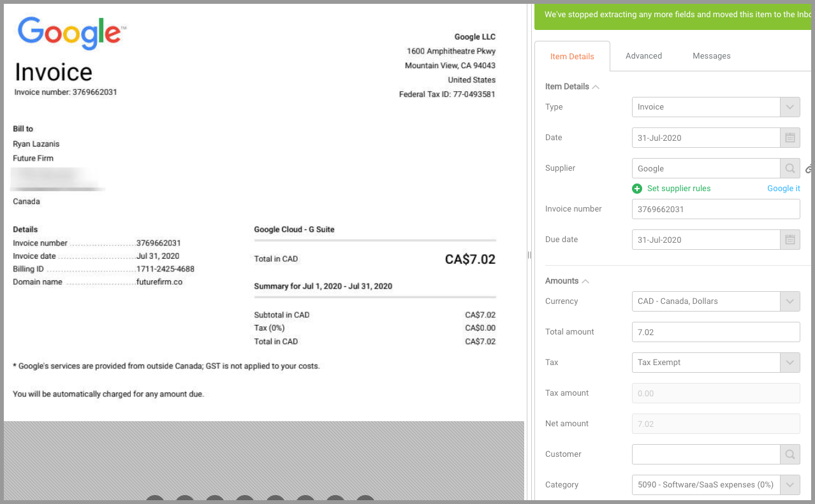Click the invoice date 'Jul 31, 2020' in Details
This screenshot has width=815, height=504.
tap(158, 256)
